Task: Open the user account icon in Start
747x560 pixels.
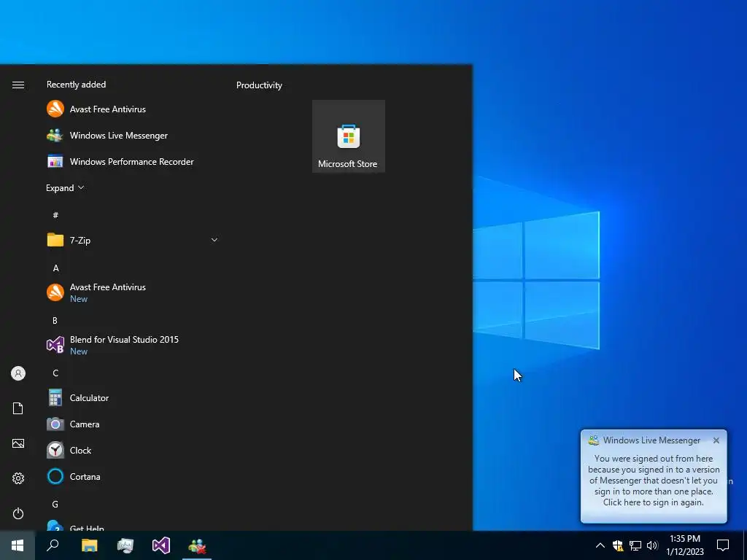Action: point(18,373)
